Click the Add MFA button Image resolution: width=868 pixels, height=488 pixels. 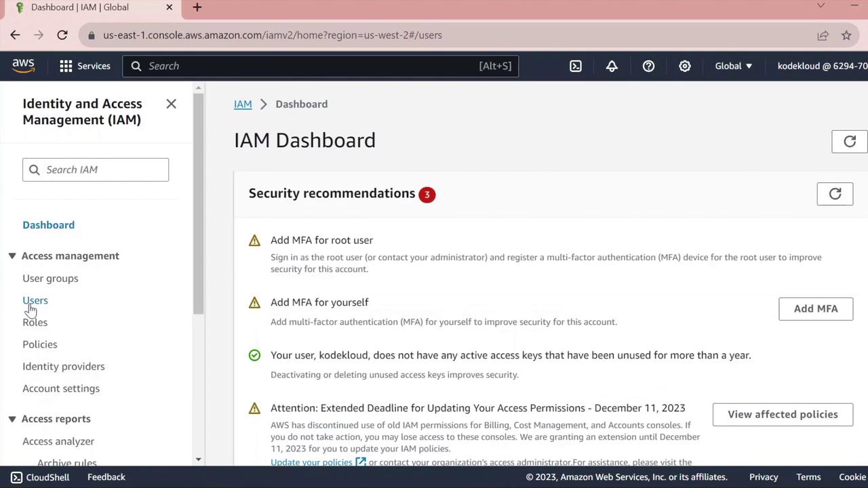pyautogui.click(x=816, y=308)
